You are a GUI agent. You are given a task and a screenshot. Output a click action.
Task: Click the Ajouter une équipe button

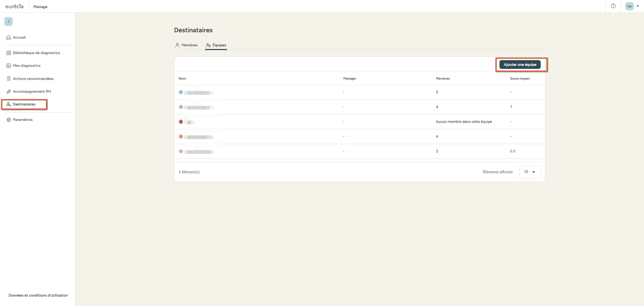pos(520,64)
